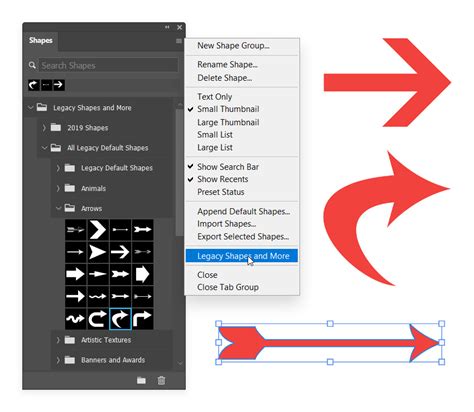
Task: Select the open-head arrow thumbnail in the grid
Action: tap(120, 252)
